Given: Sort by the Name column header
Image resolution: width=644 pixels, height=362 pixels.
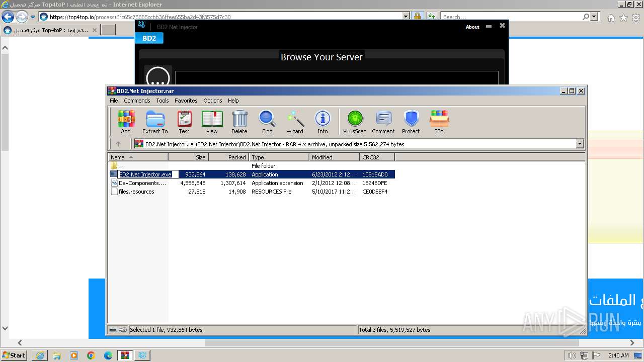Looking at the screenshot, I should pos(138,157).
